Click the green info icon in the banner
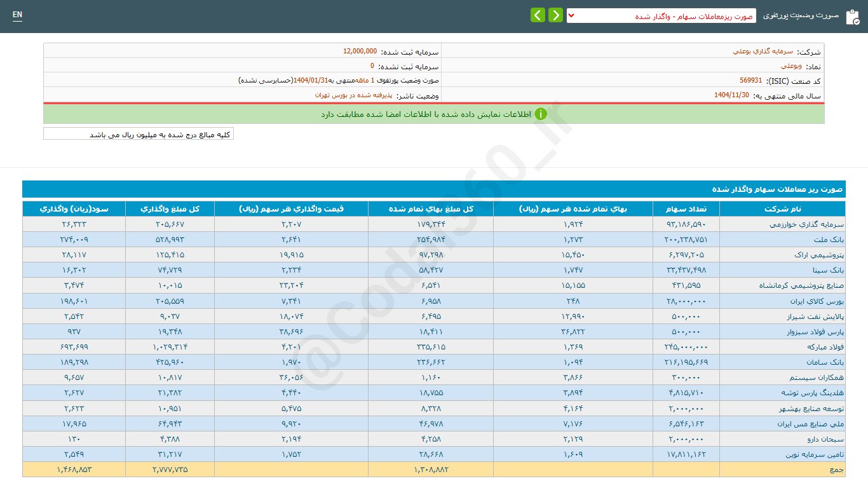The height and width of the screenshot is (488, 868). [x=541, y=114]
